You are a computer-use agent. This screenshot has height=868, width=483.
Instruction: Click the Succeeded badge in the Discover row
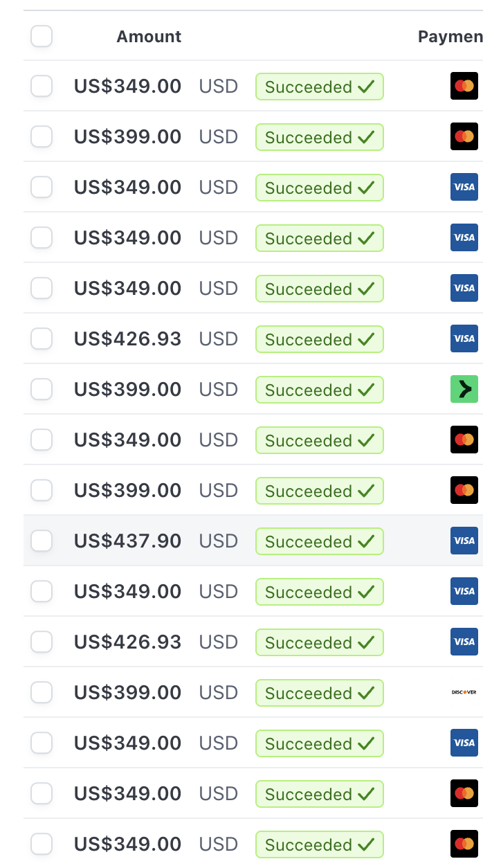[x=319, y=693]
